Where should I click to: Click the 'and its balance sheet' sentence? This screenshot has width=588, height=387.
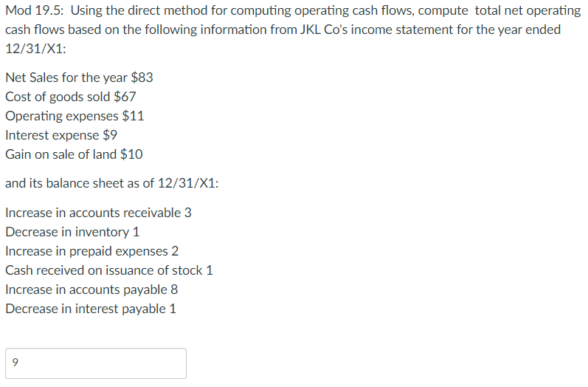point(111,183)
